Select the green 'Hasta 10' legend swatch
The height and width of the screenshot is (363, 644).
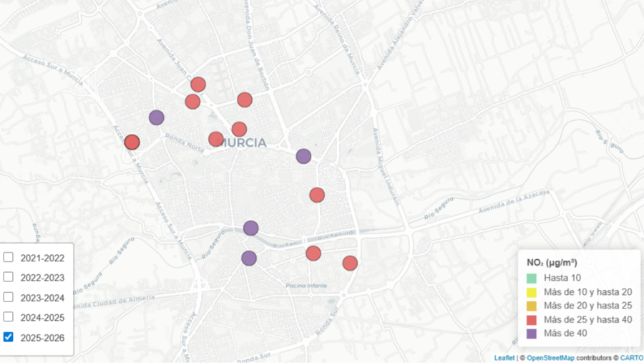coord(531,278)
